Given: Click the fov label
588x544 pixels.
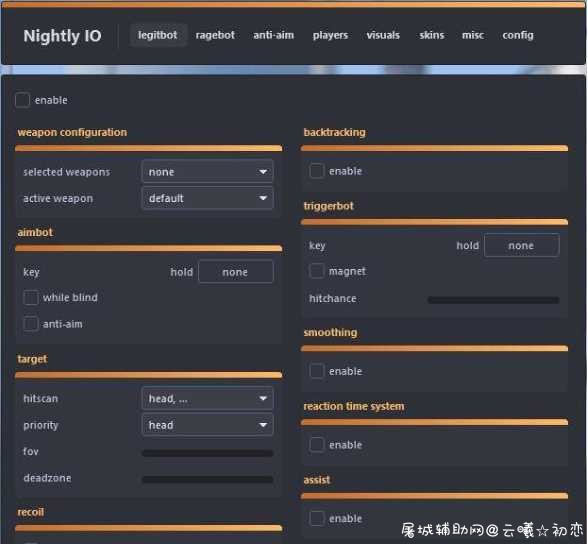Looking at the screenshot, I should pyautogui.click(x=30, y=451).
